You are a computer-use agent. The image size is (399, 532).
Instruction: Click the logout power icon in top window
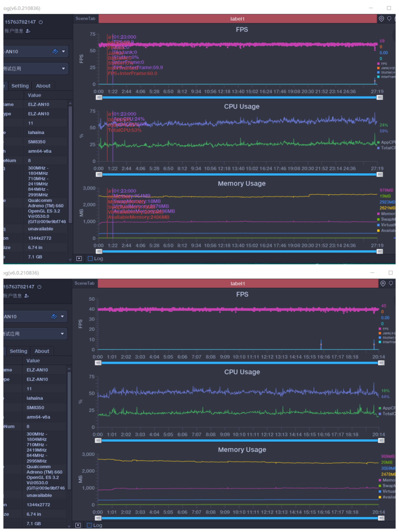tap(41, 22)
